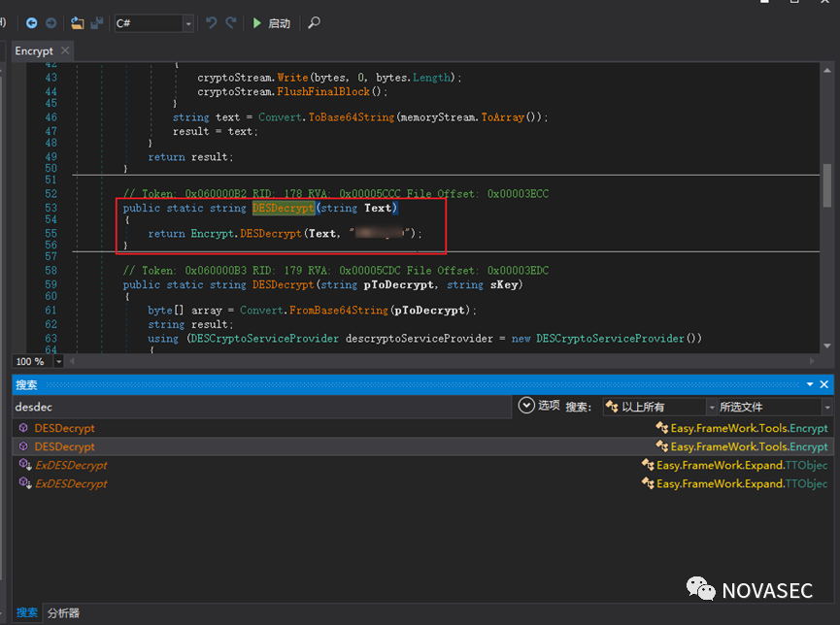Click the navigate forward arrow icon
The width and height of the screenshot is (840, 625).
[x=50, y=22]
